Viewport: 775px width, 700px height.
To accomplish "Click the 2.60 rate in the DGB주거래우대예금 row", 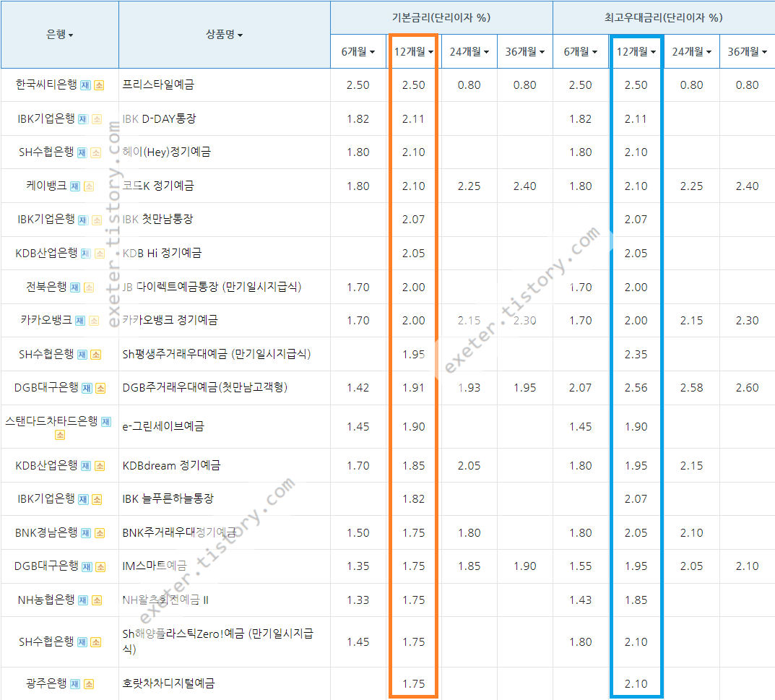I will [x=747, y=388].
